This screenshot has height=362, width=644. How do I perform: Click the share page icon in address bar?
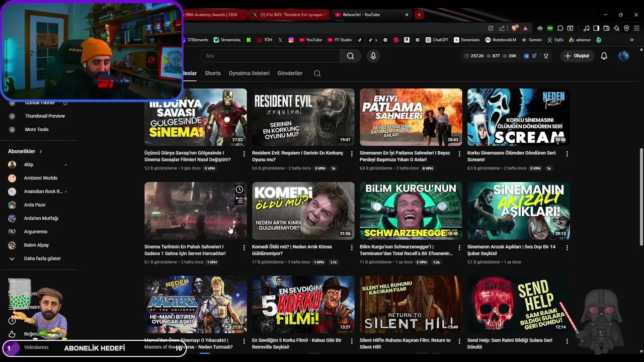click(x=502, y=28)
